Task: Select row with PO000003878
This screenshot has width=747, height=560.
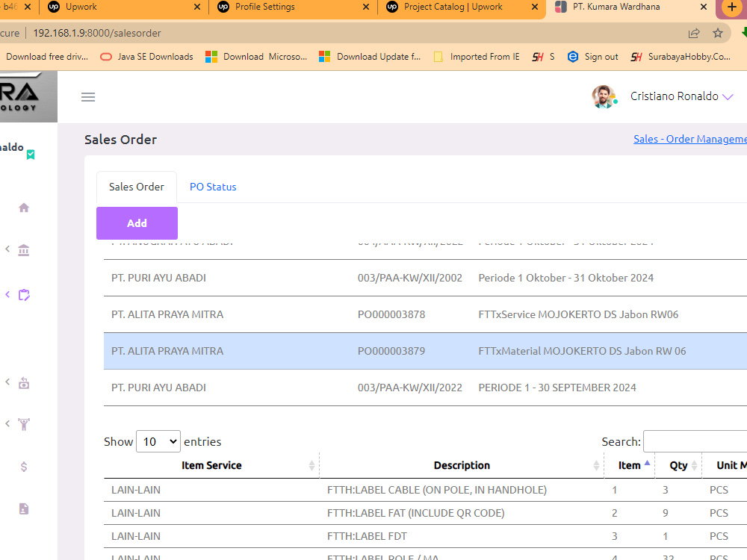Action: coord(426,314)
